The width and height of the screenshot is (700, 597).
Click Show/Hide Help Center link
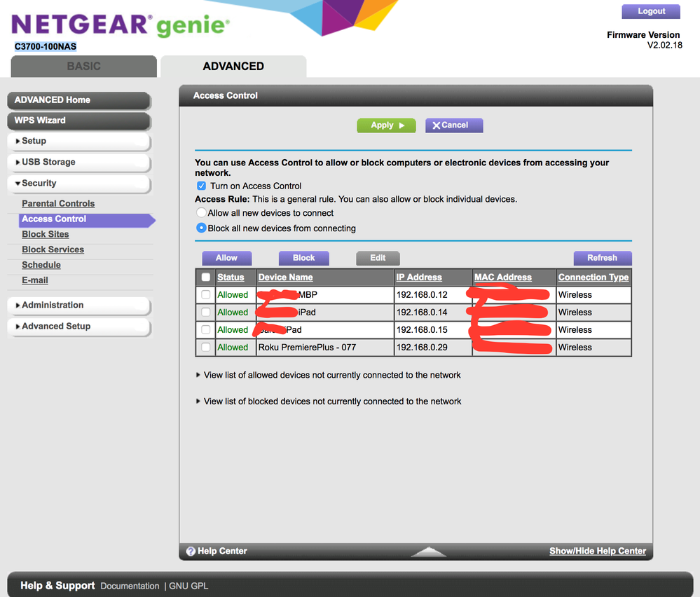point(598,551)
